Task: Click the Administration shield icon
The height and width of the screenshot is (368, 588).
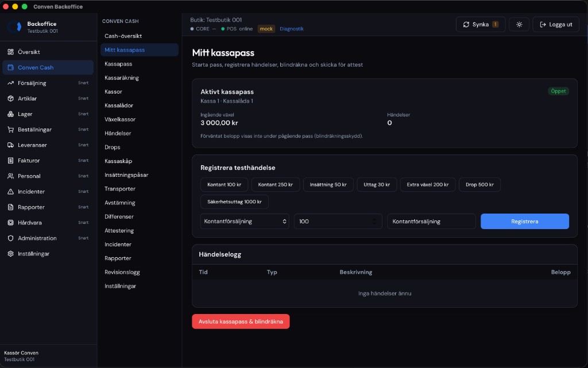Action: coord(10,238)
